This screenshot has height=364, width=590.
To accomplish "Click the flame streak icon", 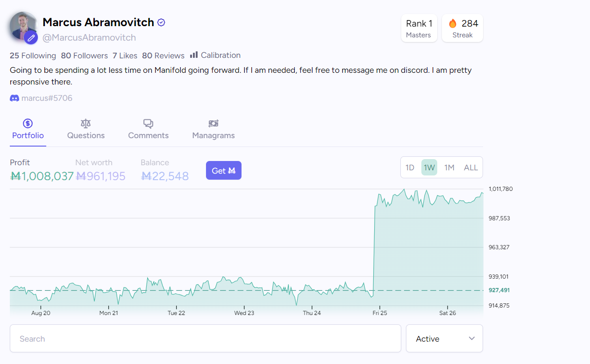I will [x=453, y=23].
